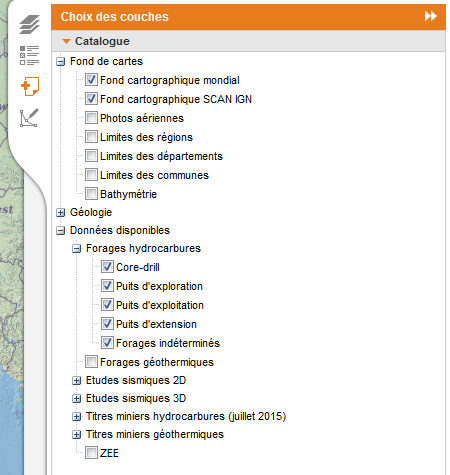Image resolution: width=450 pixels, height=475 pixels.
Task: Expand Etudes sismiques 2D
Action: pyautogui.click(x=76, y=381)
